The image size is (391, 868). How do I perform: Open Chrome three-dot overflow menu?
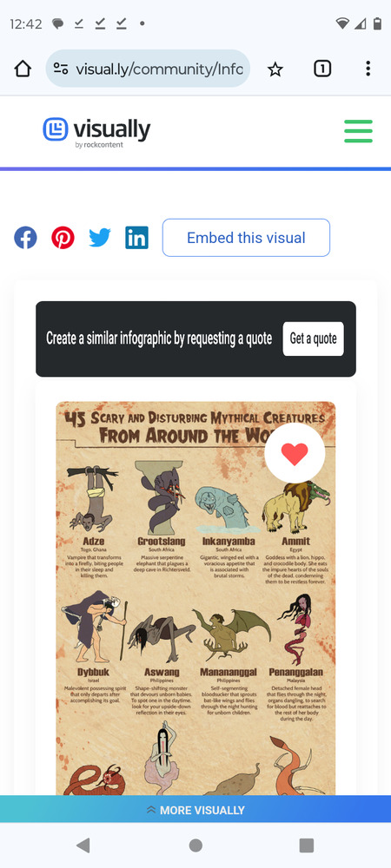[368, 69]
